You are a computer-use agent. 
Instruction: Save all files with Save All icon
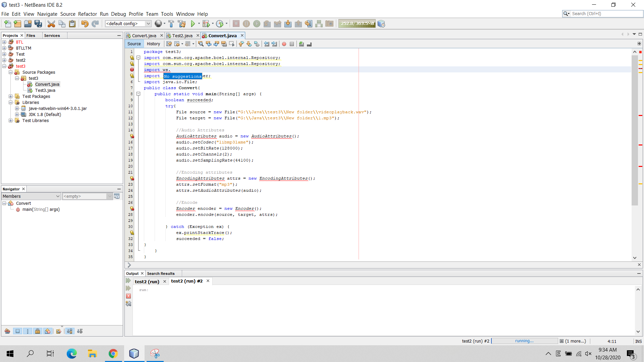click(x=38, y=23)
